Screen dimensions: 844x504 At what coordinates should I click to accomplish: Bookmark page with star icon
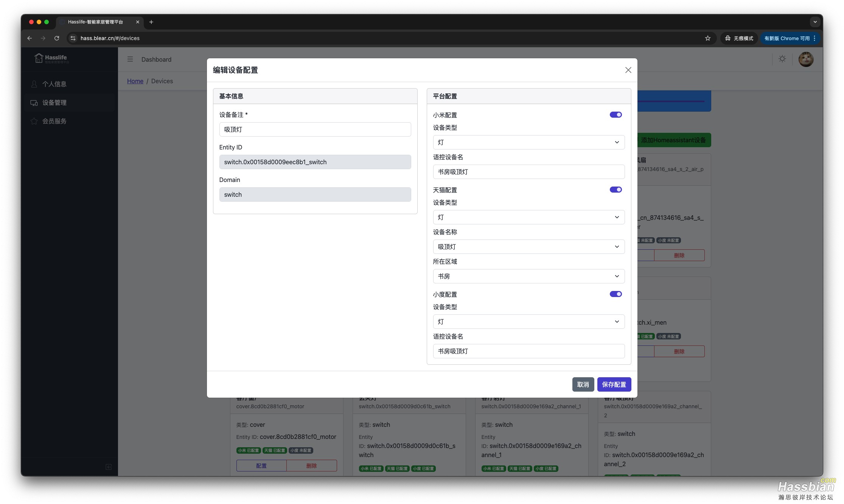tap(708, 38)
